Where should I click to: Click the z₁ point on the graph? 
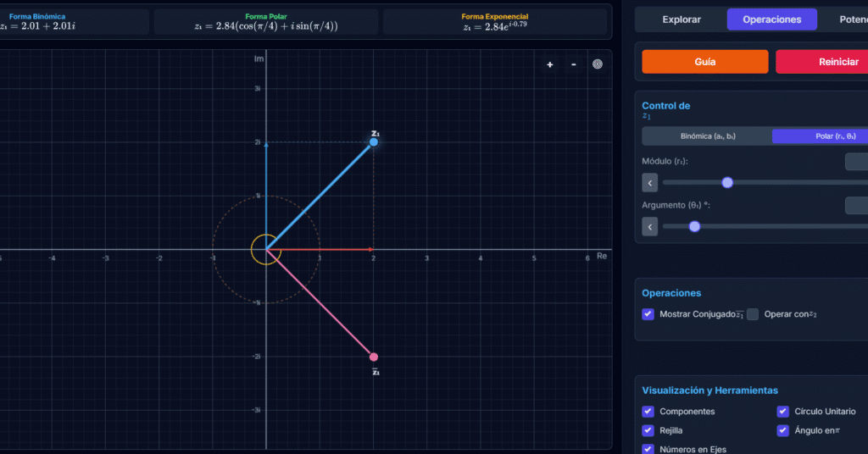point(374,142)
